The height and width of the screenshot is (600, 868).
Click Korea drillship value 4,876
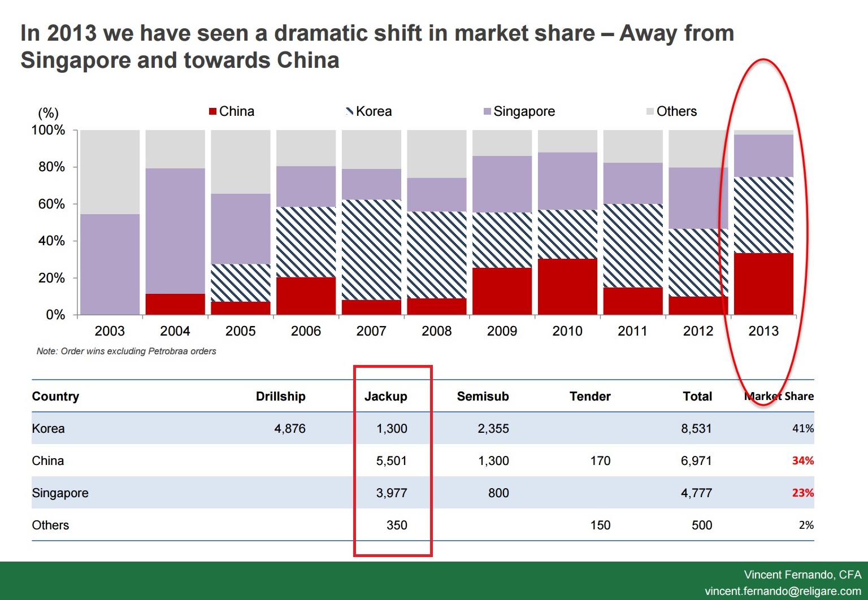(x=290, y=428)
